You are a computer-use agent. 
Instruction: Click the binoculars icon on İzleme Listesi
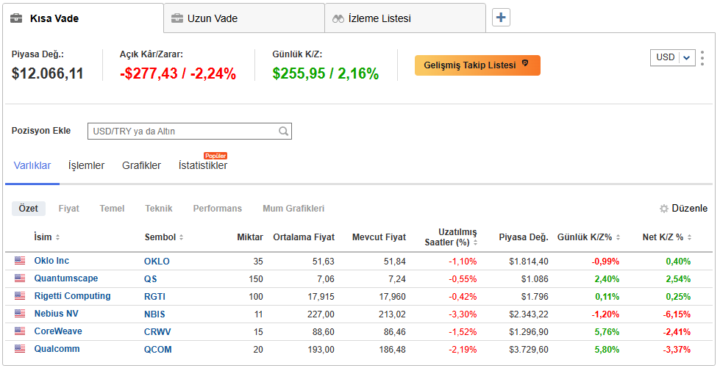click(x=338, y=19)
